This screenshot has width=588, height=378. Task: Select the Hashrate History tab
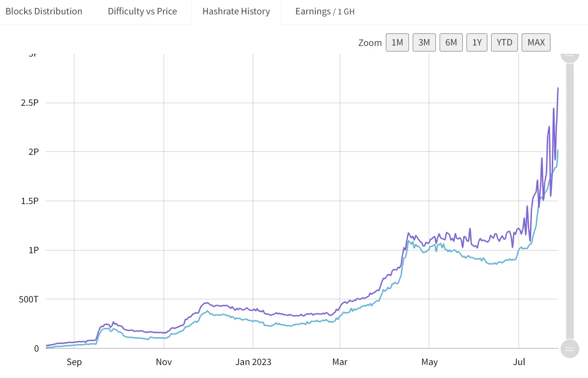(236, 12)
